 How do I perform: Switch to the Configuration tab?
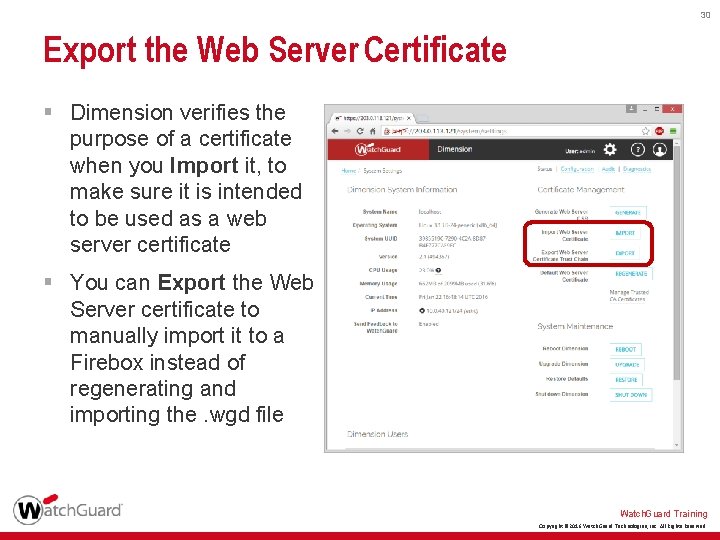[577, 169]
